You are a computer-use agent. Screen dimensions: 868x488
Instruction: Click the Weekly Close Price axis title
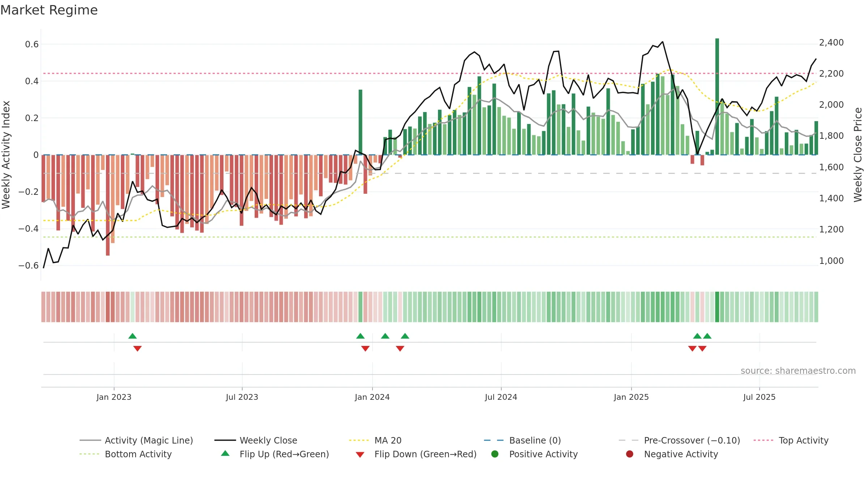click(858, 155)
